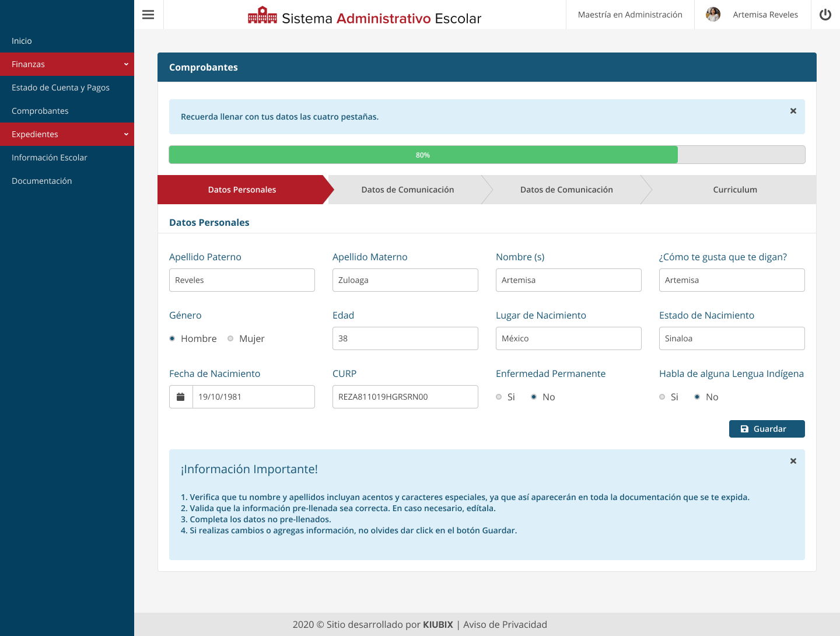840x636 pixels.
Task: Click Artemisa Reveles profile avatar
Action: click(713, 15)
